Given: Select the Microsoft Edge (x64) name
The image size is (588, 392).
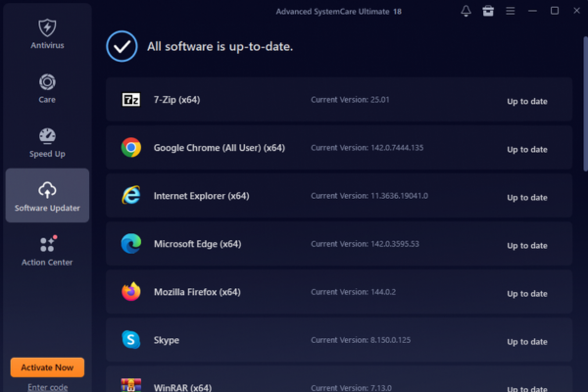Looking at the screenshot, I should 197,244.
